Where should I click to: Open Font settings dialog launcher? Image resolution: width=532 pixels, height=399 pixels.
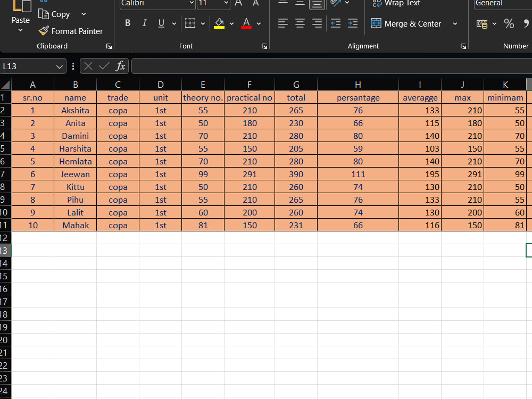click(x=264, y=46)
